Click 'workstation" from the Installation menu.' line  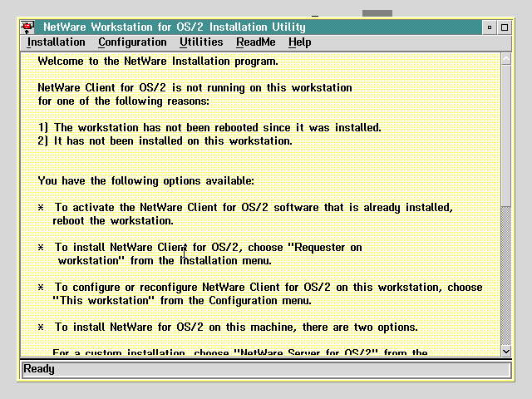165,261
